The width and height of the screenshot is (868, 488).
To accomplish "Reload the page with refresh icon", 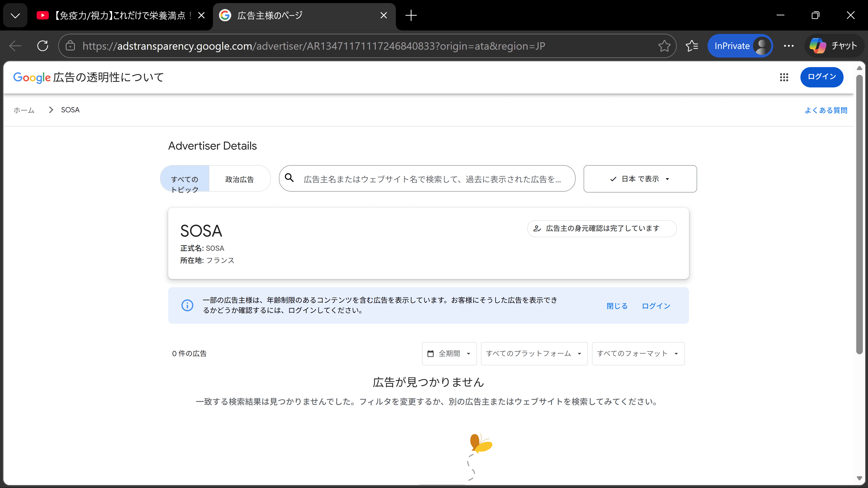I will point(43,46).
